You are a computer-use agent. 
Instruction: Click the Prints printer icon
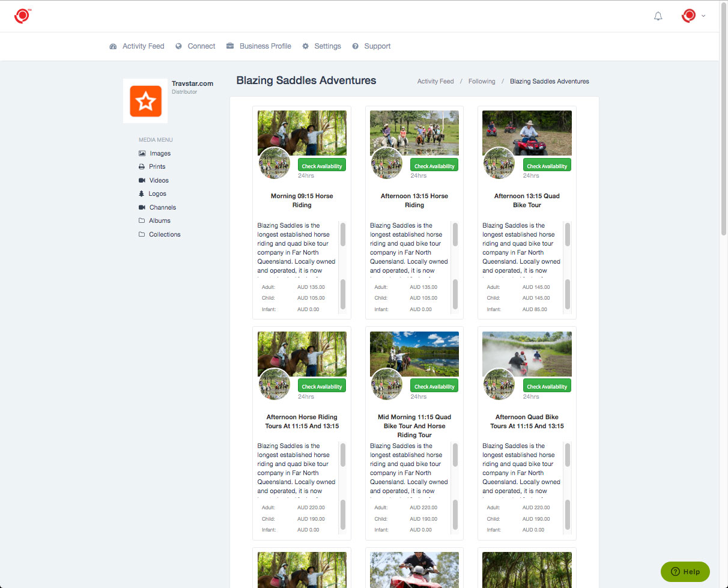point(142,167)
